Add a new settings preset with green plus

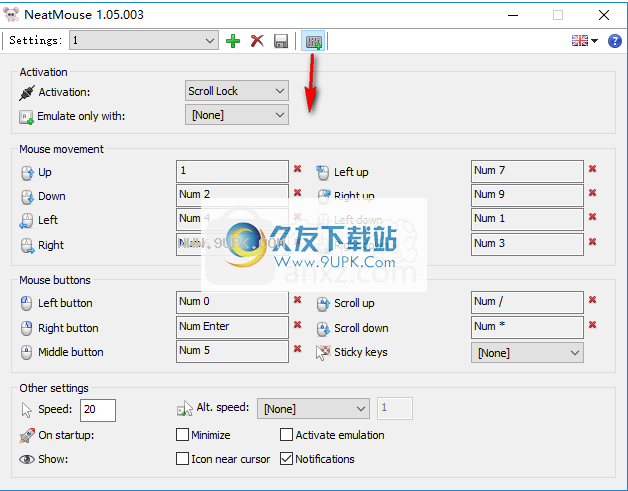[233, 41]
